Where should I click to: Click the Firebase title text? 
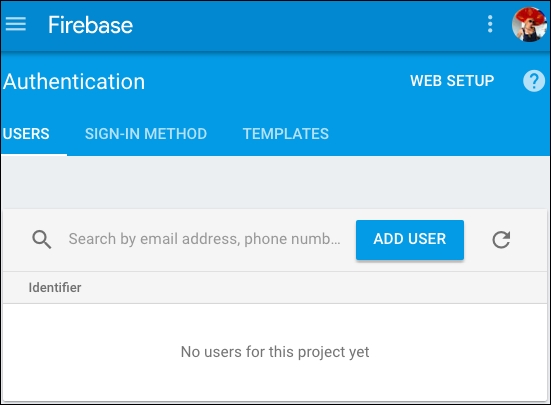pos(90,25)
